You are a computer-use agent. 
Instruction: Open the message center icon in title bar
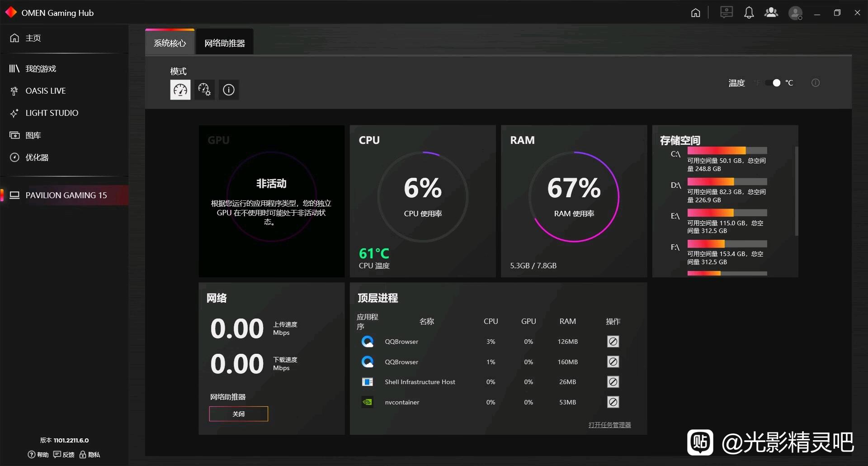(726, 12)
